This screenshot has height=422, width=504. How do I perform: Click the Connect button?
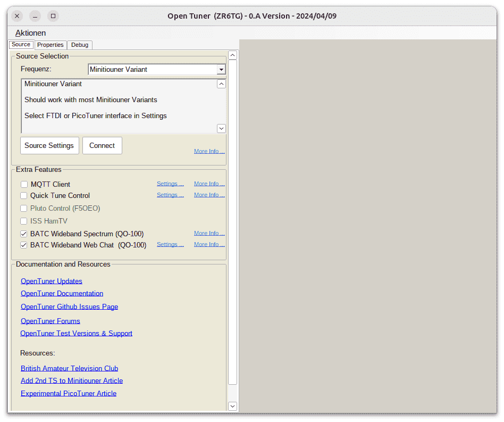102,145
